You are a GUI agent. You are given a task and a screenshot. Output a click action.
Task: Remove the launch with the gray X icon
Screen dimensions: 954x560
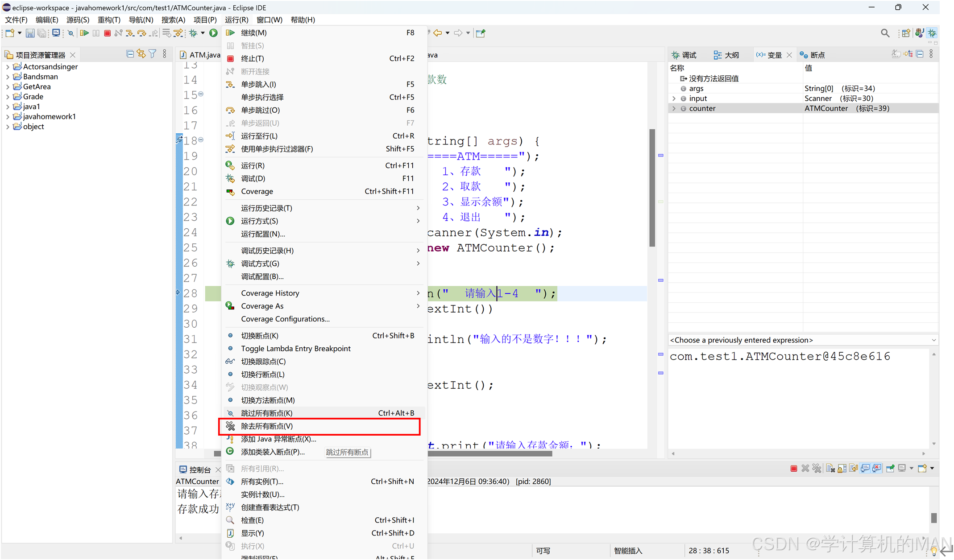(805, 468)
